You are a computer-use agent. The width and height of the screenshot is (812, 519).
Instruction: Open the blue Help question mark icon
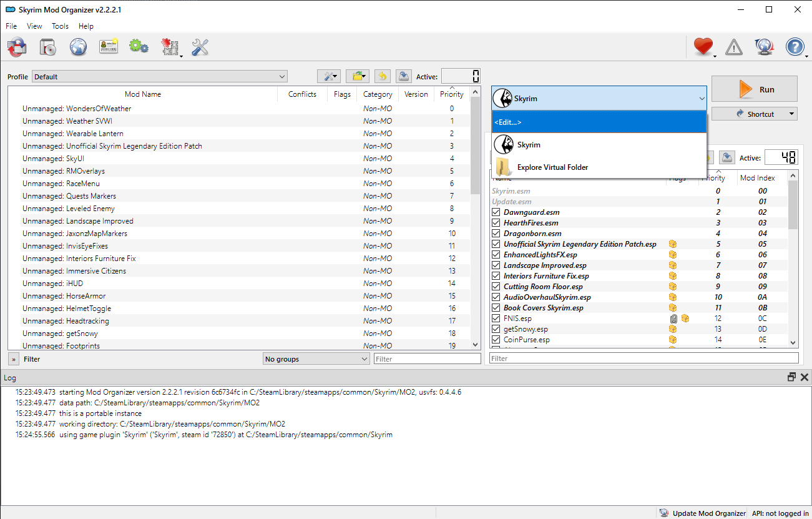[x=795, y=47]
